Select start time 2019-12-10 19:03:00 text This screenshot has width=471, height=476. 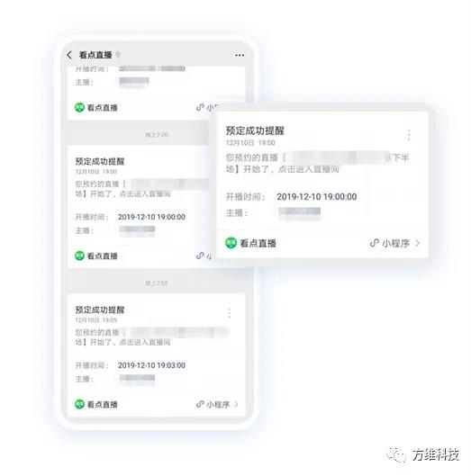pyautogui.click(x=151, y=365)
